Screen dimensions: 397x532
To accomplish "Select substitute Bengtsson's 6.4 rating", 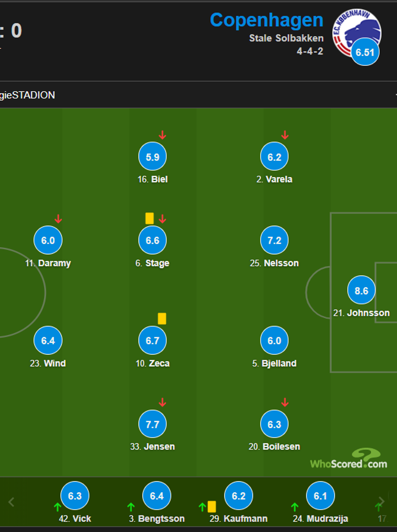I will click(157, 496).
